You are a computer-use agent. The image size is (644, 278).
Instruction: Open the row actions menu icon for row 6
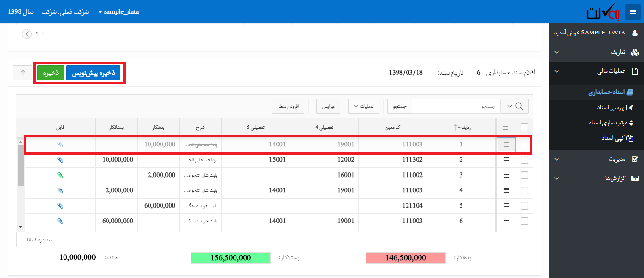click(506, 221)
